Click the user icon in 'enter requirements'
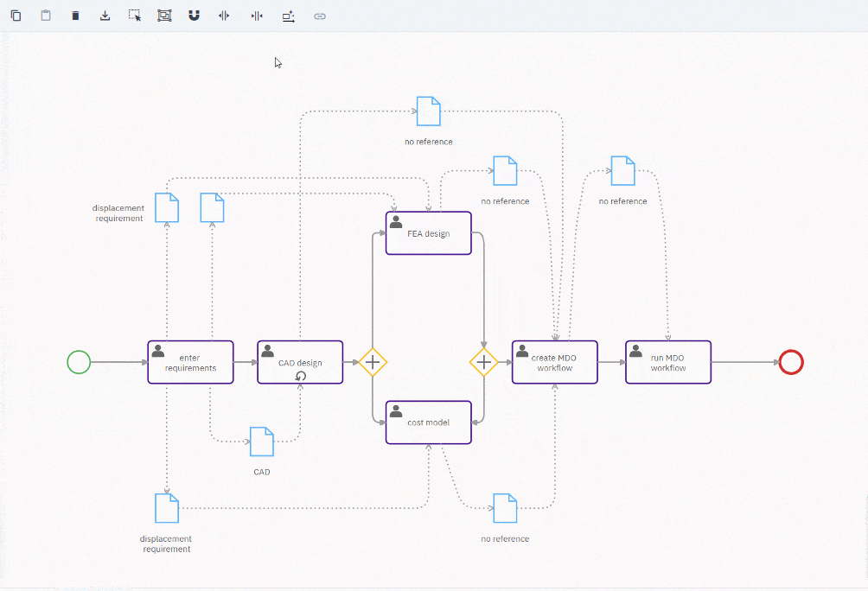This screenshot has width=868, height=591. [157, 351]
